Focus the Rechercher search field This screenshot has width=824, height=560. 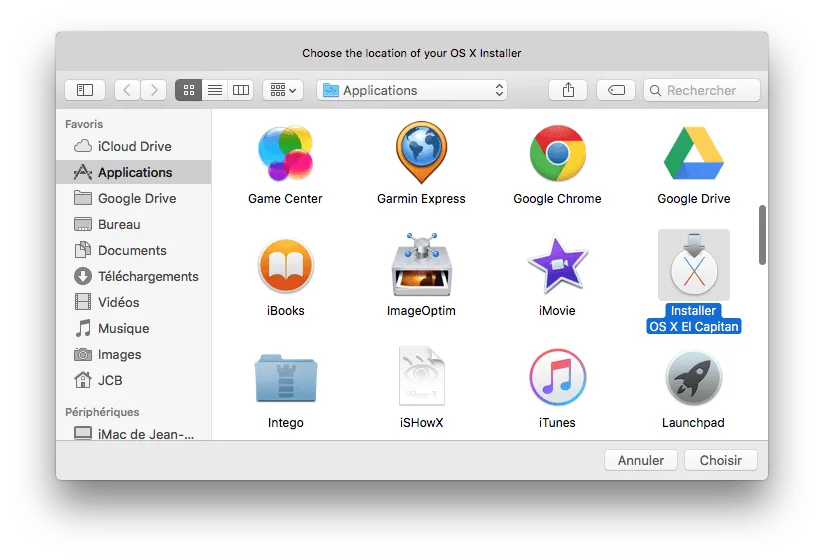pos(702,90)
